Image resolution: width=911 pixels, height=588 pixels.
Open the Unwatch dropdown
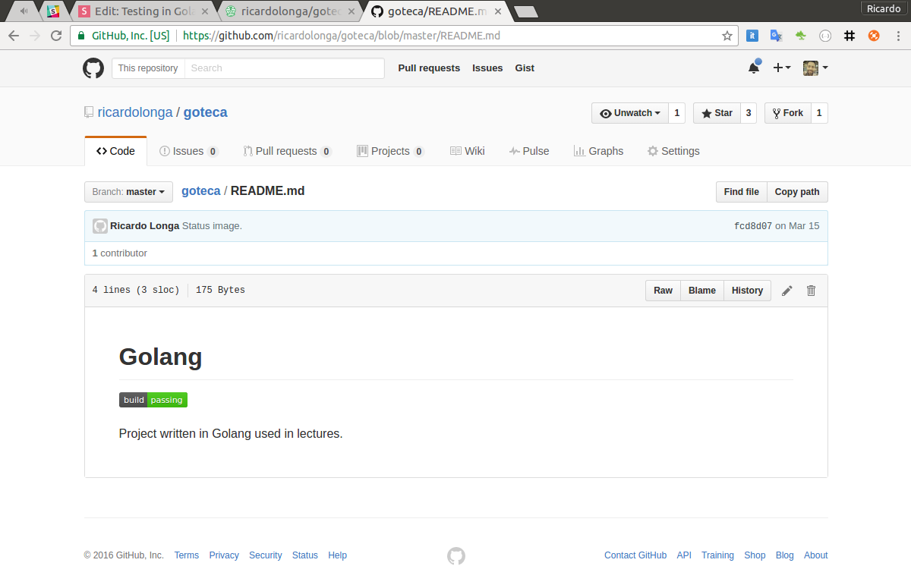[x=630, y=113]
